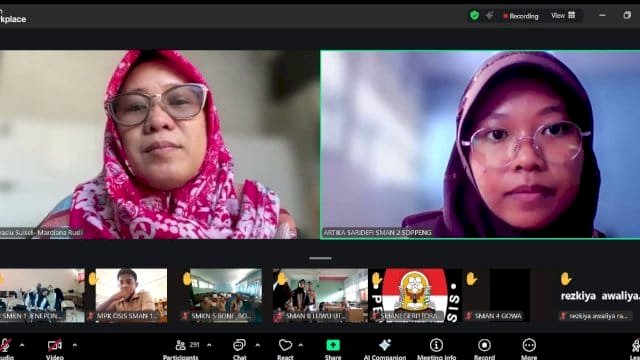This screenshot has height=360, width=640.
Task: Click name label ARTIKA SARIDEFI SMAN 2 SOPPENG
Action: (x=378, y=233)
